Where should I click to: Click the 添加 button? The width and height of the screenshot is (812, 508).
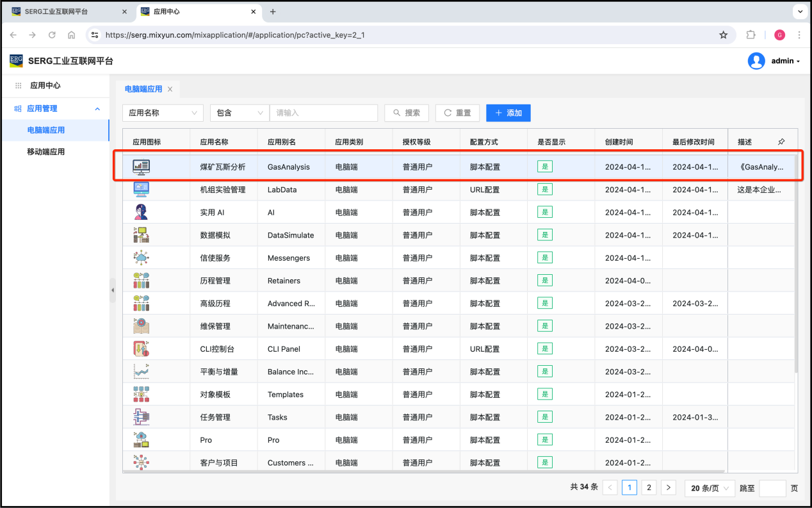(x=508, y=113)
